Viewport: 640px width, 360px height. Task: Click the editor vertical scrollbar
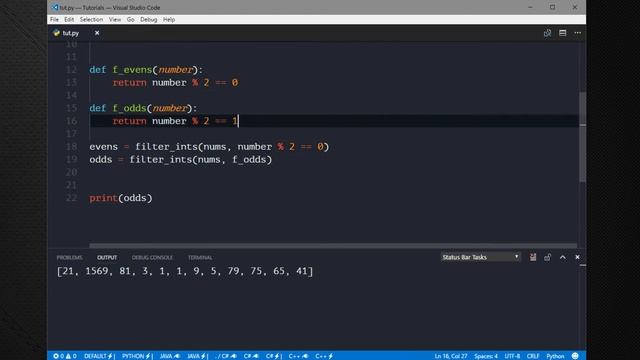(x=582, y=137)
